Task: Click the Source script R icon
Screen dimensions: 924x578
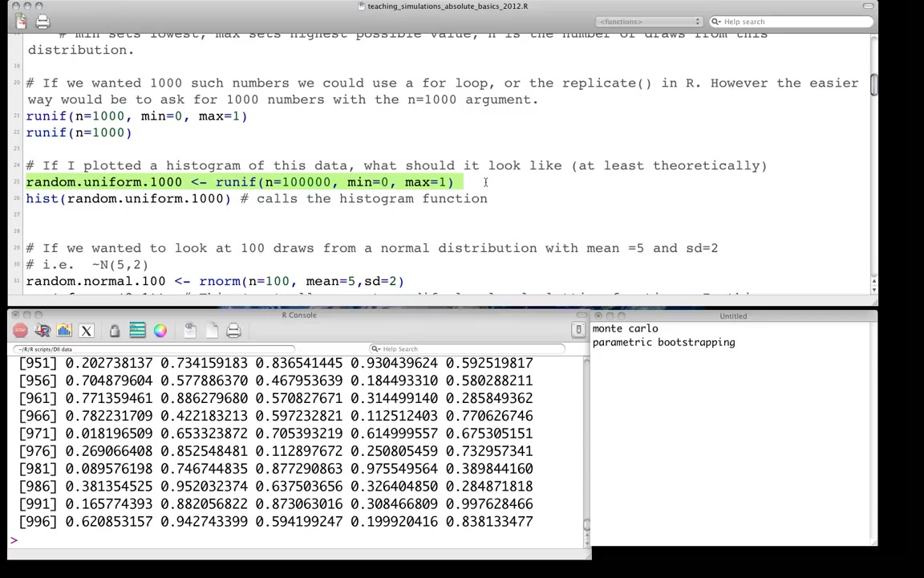Action: coord(42,330)
